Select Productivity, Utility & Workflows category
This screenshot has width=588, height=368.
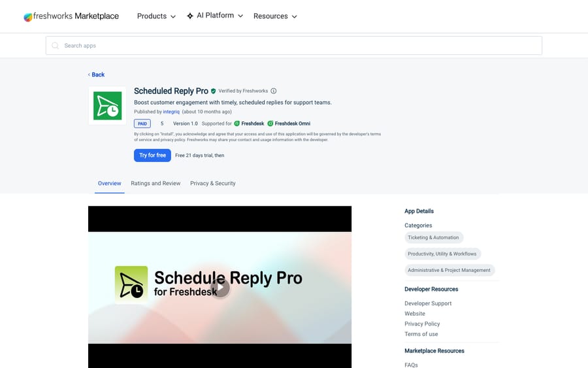click(442, 254)
